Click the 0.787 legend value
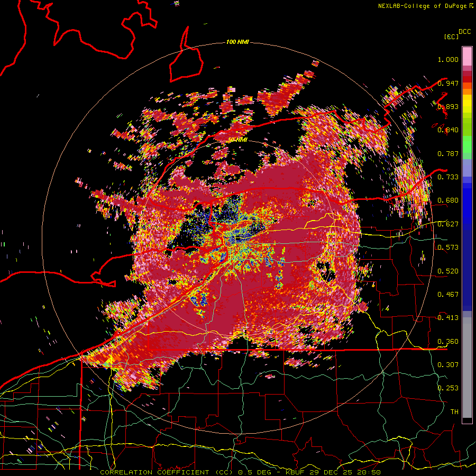Image resolution: width=476 pixels, height=476 pixels. click(448, 153)
